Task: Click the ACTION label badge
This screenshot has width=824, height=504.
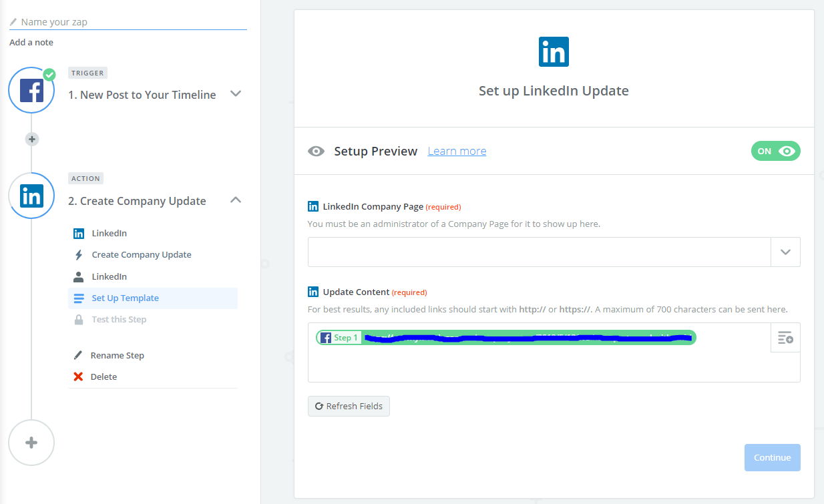Action: (86, 178)
